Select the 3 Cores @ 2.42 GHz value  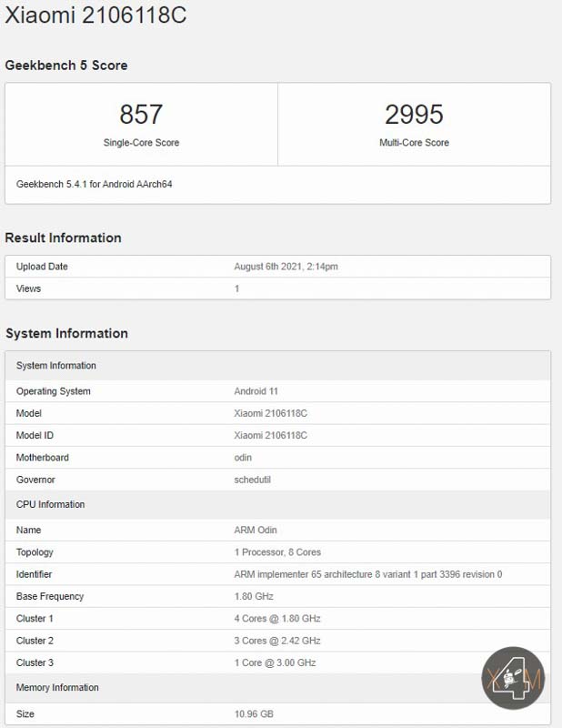click(x=277, y=641)
